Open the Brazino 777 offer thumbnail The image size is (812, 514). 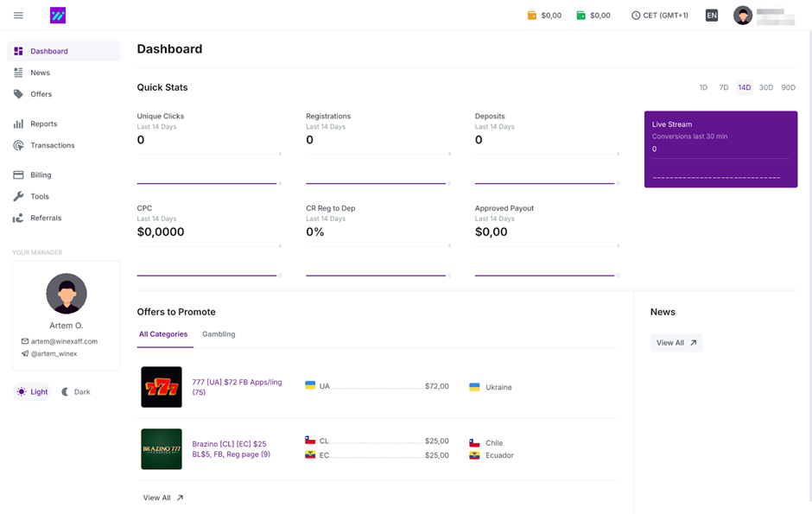click(x=162, y=449)
